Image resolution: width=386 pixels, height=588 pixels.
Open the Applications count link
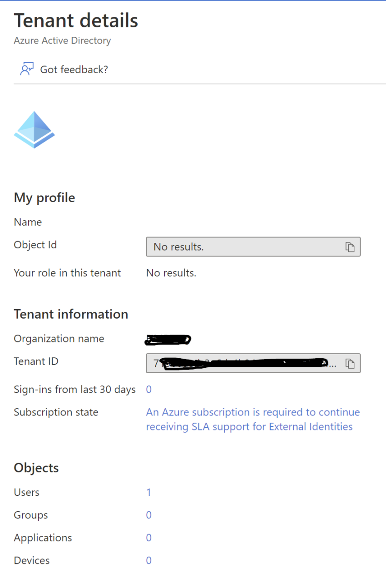[148, 538]
